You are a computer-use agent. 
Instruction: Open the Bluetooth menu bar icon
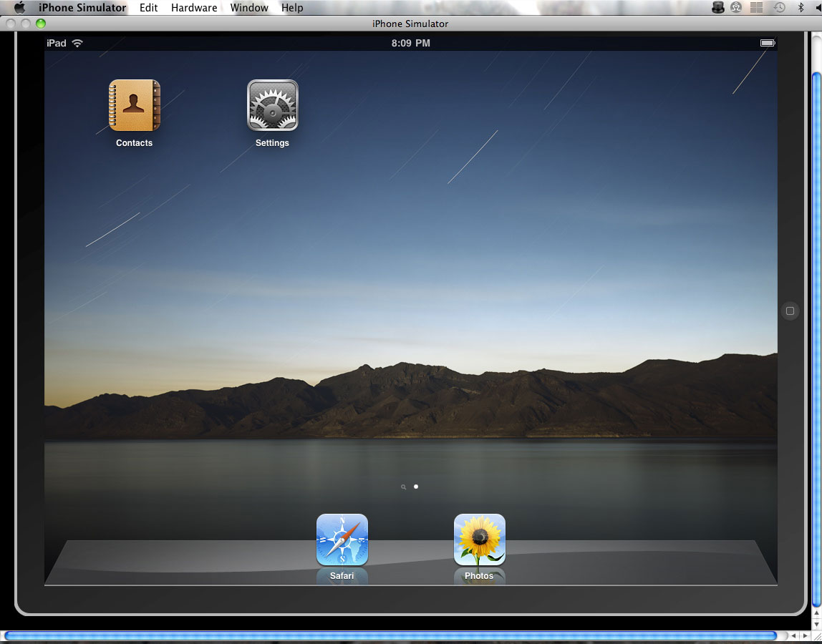point(801,7)
